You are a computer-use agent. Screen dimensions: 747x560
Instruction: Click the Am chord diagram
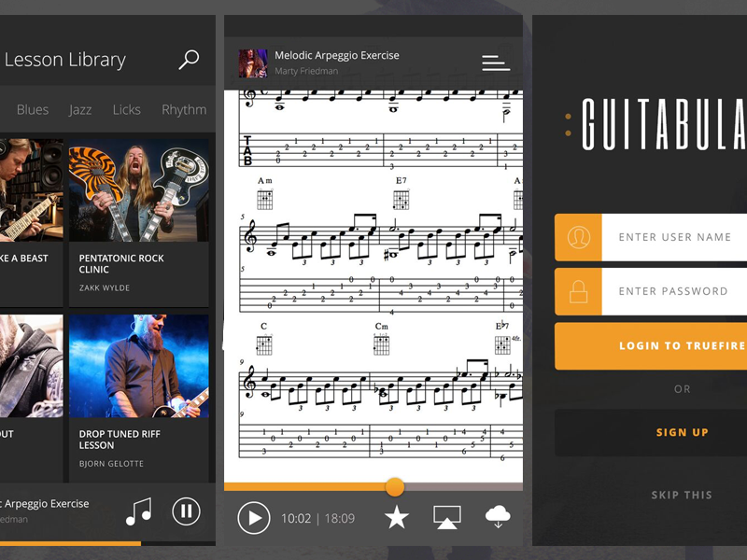[265, 199]
